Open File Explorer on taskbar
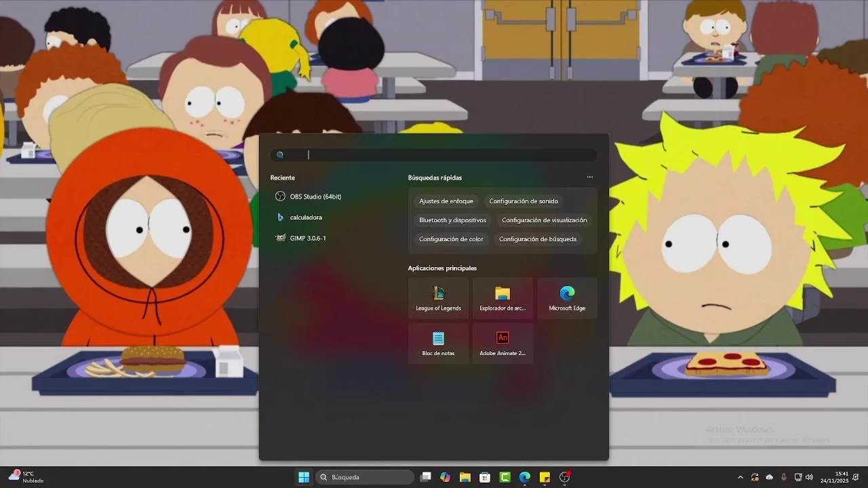Image resolution: width=868 pixels, height=488 pixels. (x=465, y=477)
